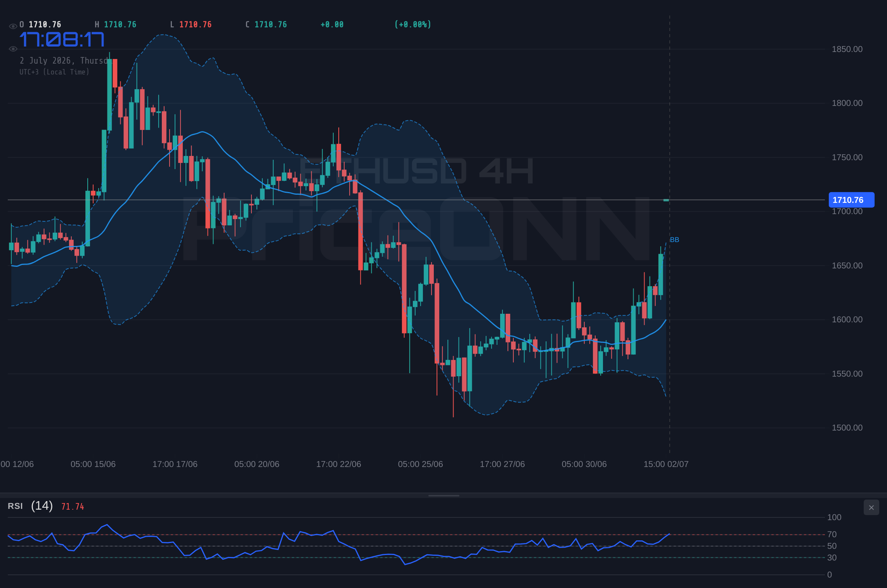Click the 1600.00 price axis label
The width and height of the screenshot is (887, 588).
click(847, 320)
